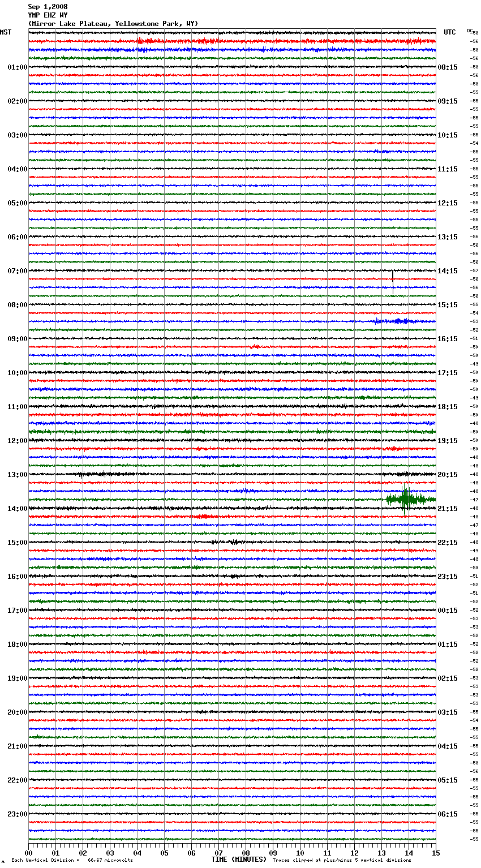
Task: Click the "Sep 1,2008" date header
Action: point(48,7)
